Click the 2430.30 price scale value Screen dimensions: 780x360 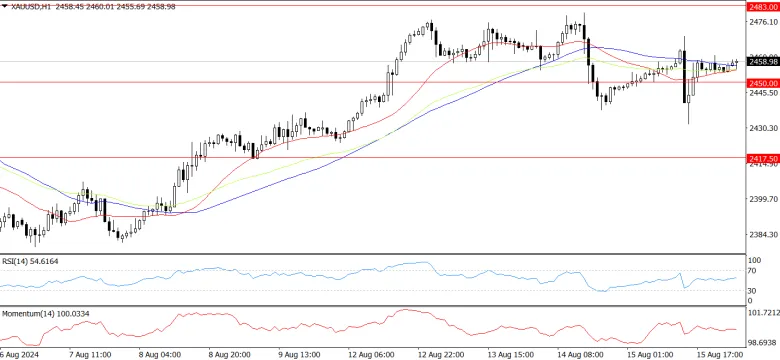[x=763, y=128]
